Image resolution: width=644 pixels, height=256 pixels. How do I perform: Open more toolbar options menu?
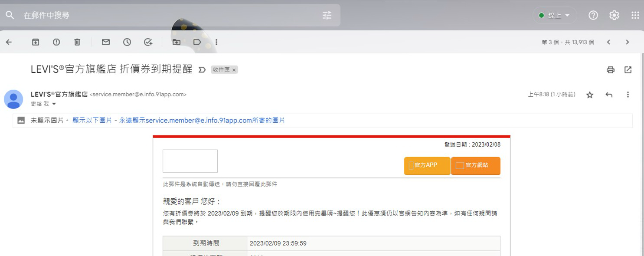click(x=216, y=42)
